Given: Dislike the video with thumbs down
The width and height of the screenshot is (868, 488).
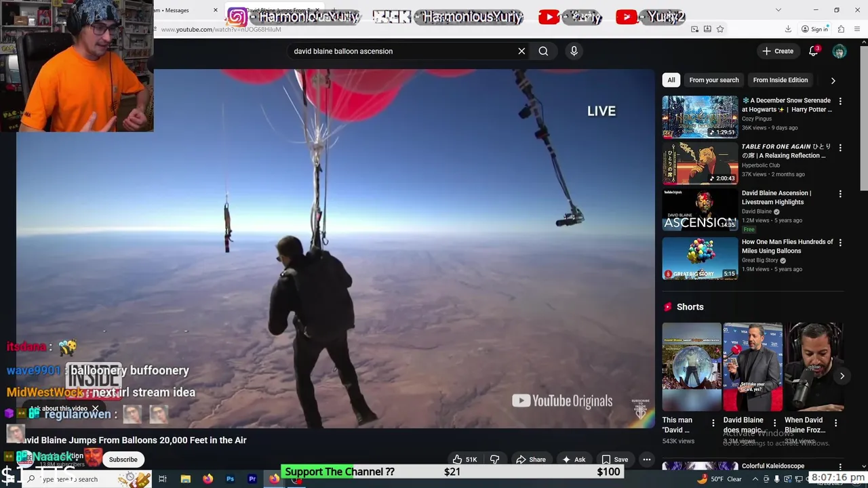Looking at the screenshot, I should click(494, 460).
